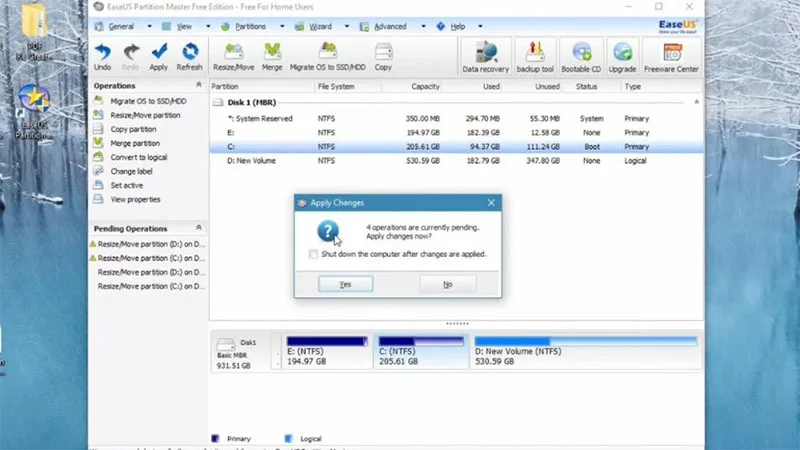Screen dimensions: 800x450
Task: Sort by Capacity column header
Action: pyautogui.click(x=425, y=87)
